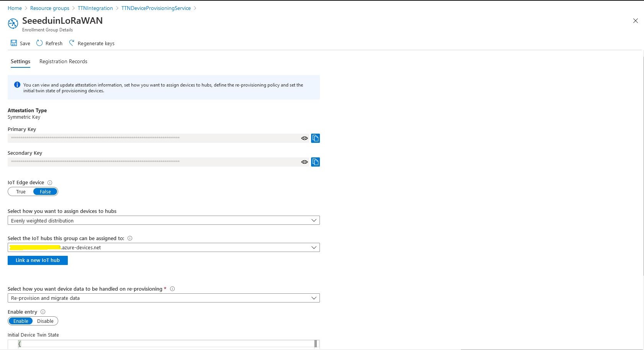
Task: Show the Secondary Key value
Action: click(304, 162)
